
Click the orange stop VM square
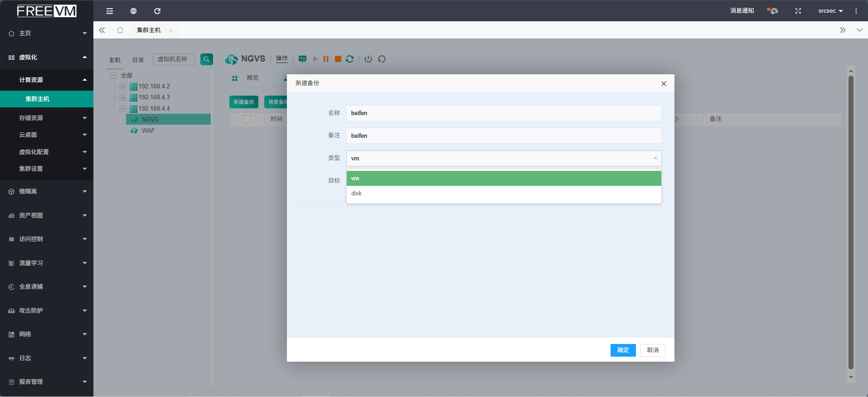click(338, 59)
